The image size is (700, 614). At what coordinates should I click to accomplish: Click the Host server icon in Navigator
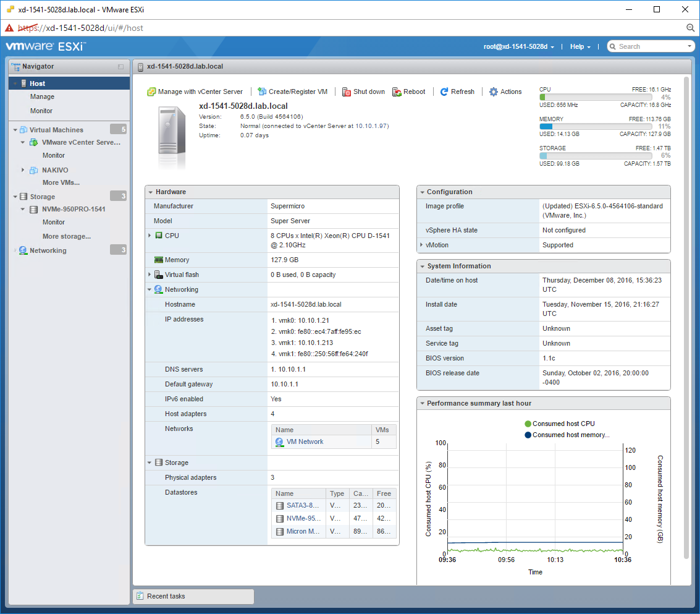(24, 83)
